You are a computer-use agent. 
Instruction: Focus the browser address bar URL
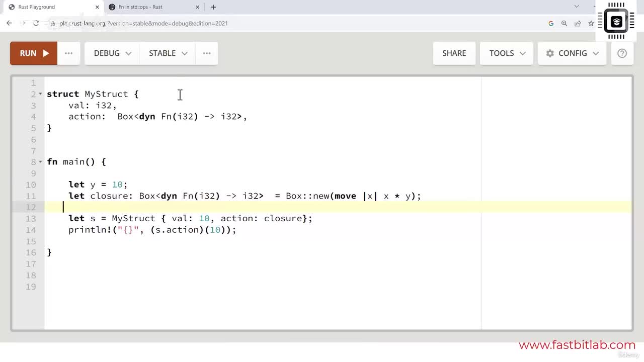pyautogui.click(x=143, y=23)
